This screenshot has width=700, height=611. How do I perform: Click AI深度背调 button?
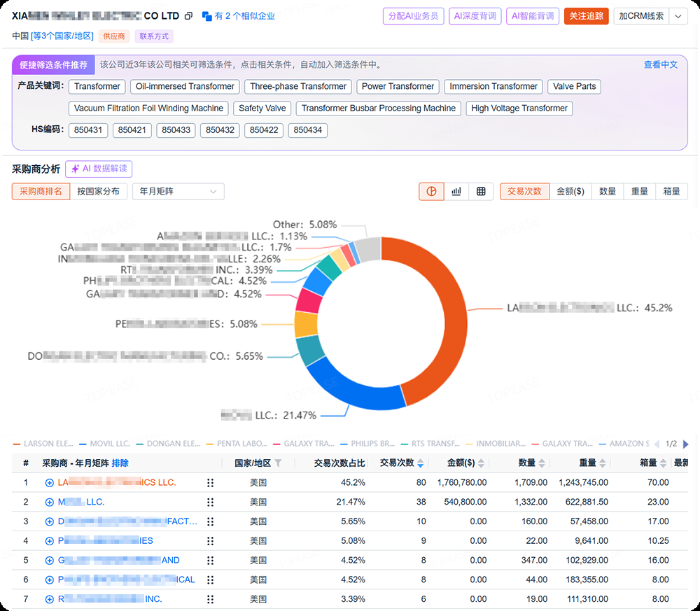475,16
